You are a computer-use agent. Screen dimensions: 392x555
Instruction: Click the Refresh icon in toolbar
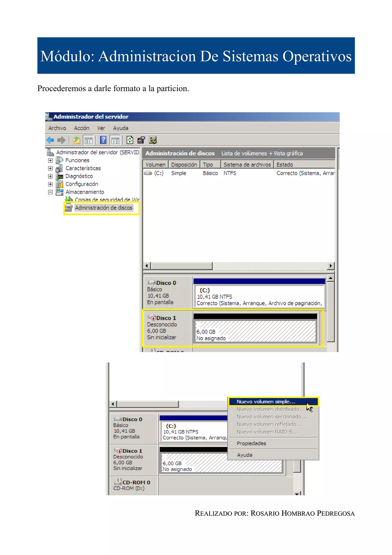pyautogui.click(x=130, y=140)
